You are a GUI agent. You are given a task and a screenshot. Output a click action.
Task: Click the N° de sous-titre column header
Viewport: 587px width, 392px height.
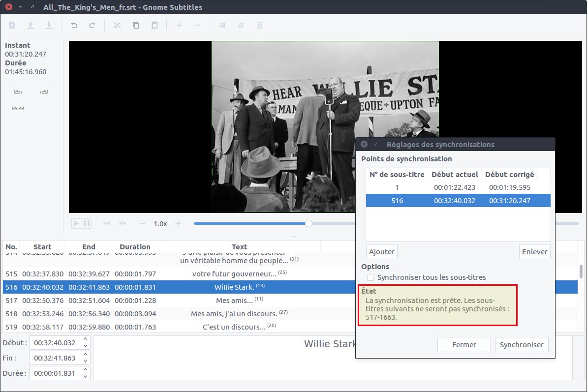coord(397,175)
